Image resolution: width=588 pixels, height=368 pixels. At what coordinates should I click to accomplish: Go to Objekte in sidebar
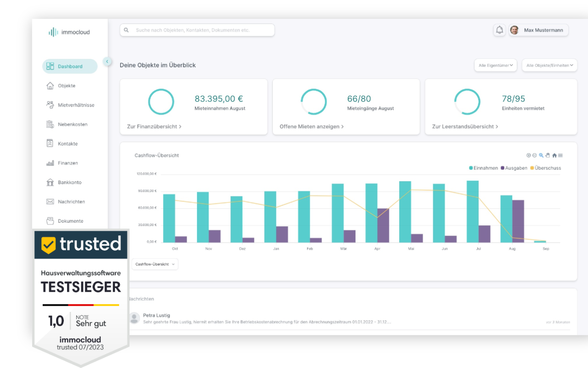tap(67, 86)
